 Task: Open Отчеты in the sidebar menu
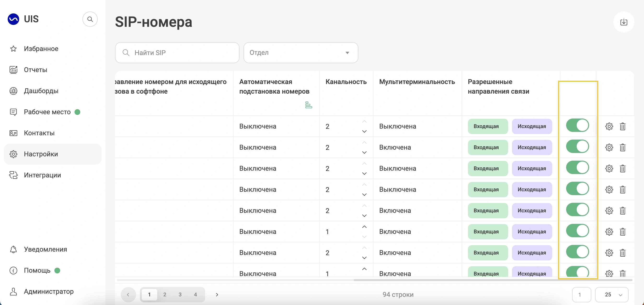[35, 70]
